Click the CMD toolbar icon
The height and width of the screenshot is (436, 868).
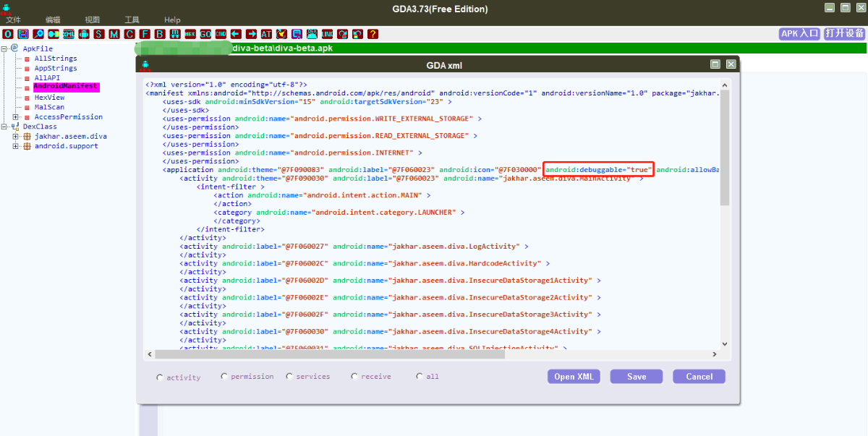pos(221,34)
